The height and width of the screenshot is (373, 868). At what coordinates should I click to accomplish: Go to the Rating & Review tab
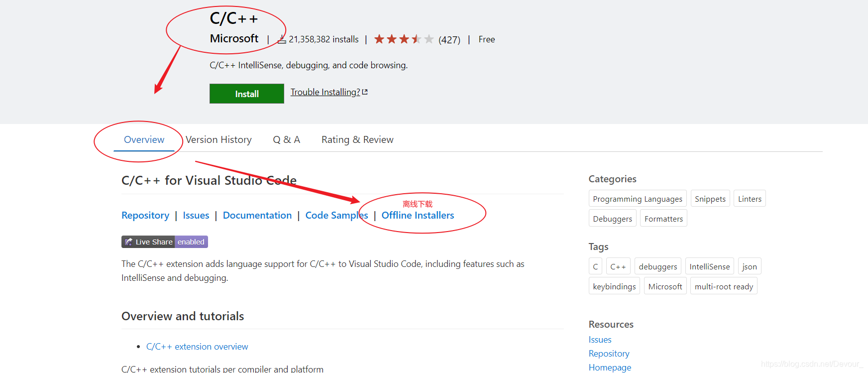357,140
